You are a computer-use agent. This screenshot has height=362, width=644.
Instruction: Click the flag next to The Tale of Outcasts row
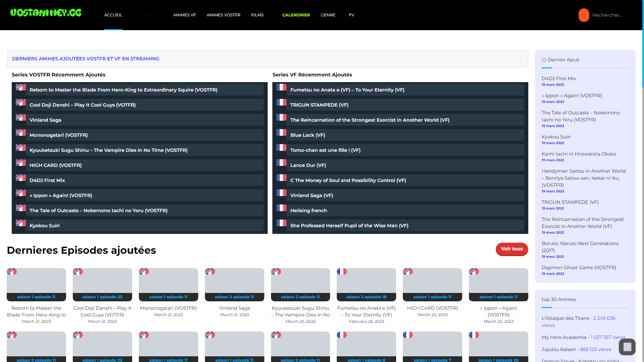(x=21, y=208)
